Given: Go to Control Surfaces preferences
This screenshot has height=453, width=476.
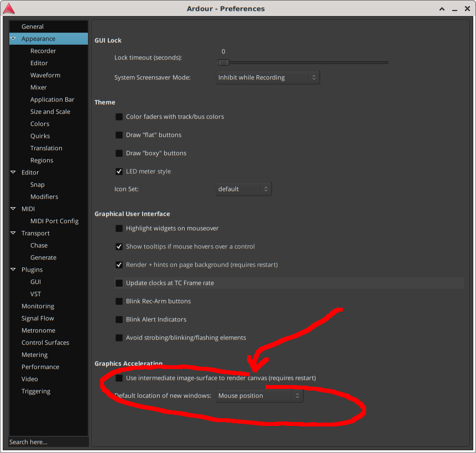Looking at the screenshot, I should [45, 343].
